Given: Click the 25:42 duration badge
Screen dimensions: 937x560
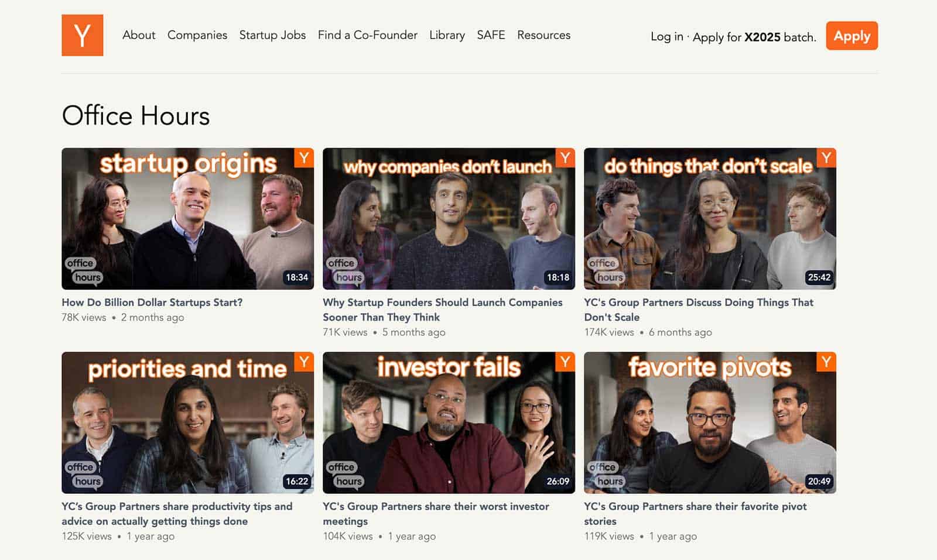Looking at the screenshot, I should [819, 277].
